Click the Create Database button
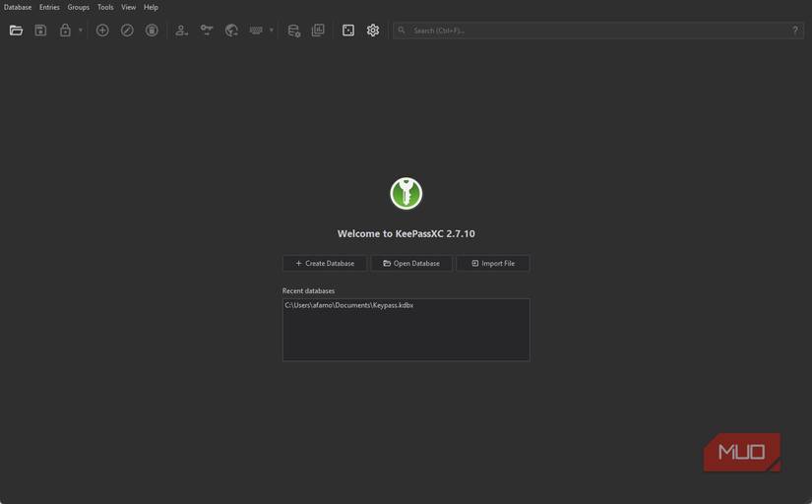The height and width of the screenshot is (504, 812). coord(325,263)
